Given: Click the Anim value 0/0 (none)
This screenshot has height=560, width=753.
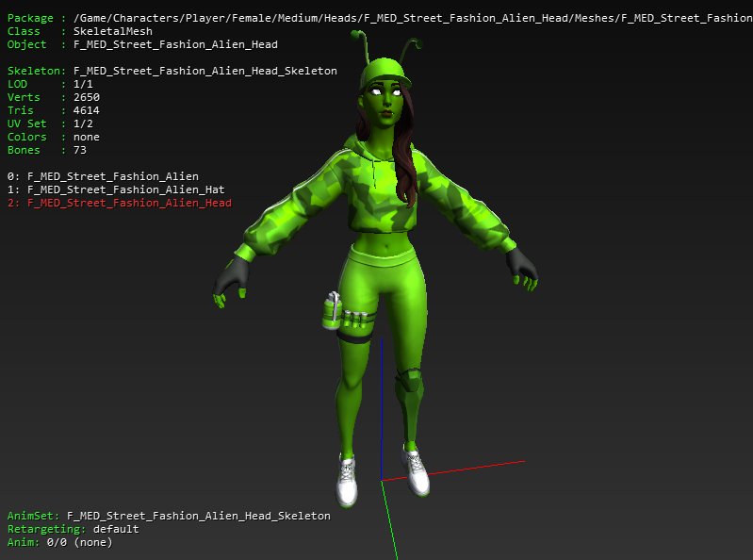Looking at the screenshot, I should 80,543.
